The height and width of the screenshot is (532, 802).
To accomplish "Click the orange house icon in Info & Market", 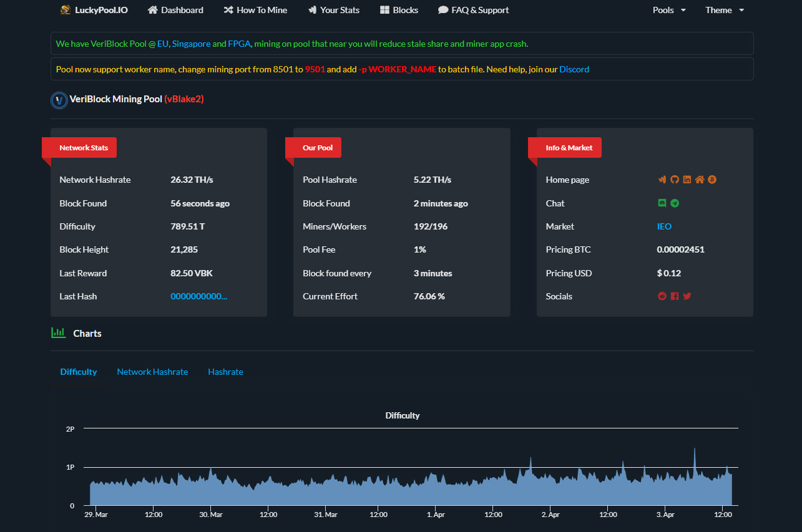I will coord(700,180).
